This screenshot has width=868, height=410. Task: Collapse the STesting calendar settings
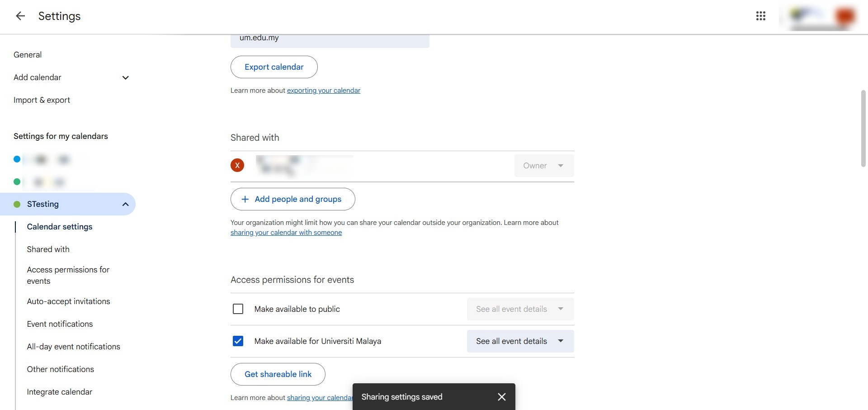tap(125, 204)
